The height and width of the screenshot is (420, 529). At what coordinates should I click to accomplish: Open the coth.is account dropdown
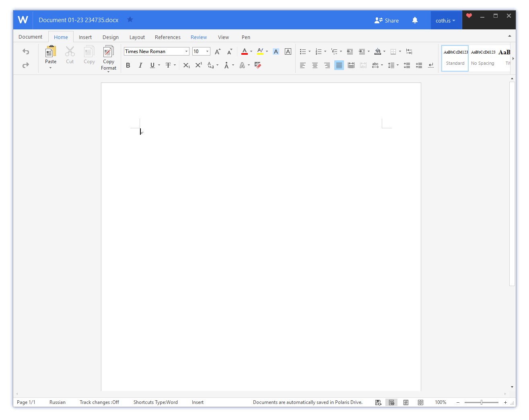pos(445,21)
